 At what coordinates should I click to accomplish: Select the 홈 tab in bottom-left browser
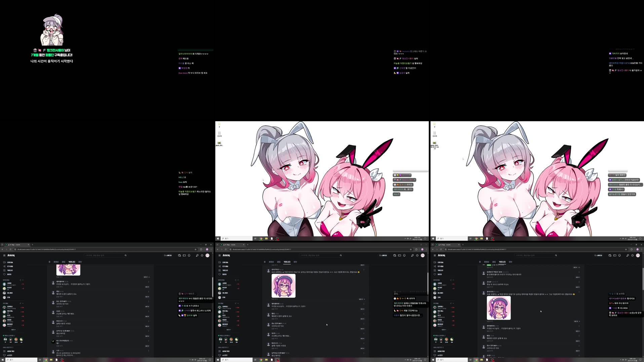(x=49, y=262)
